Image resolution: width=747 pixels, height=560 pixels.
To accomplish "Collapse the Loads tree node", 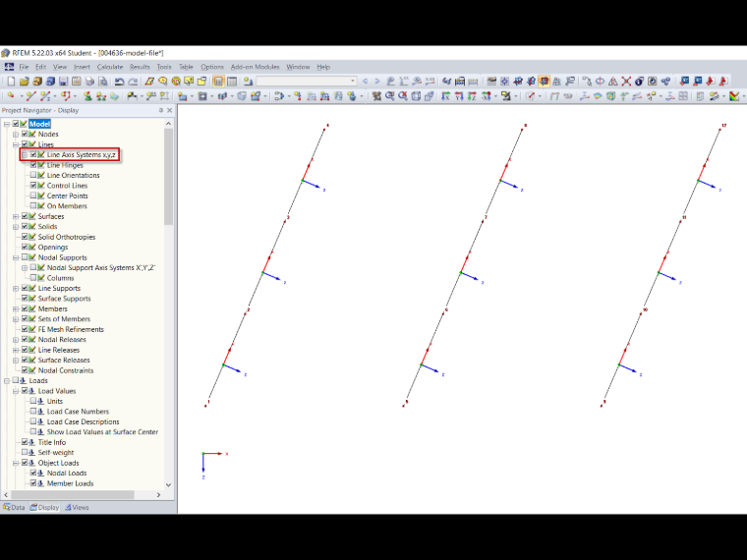I will [7, 380].
